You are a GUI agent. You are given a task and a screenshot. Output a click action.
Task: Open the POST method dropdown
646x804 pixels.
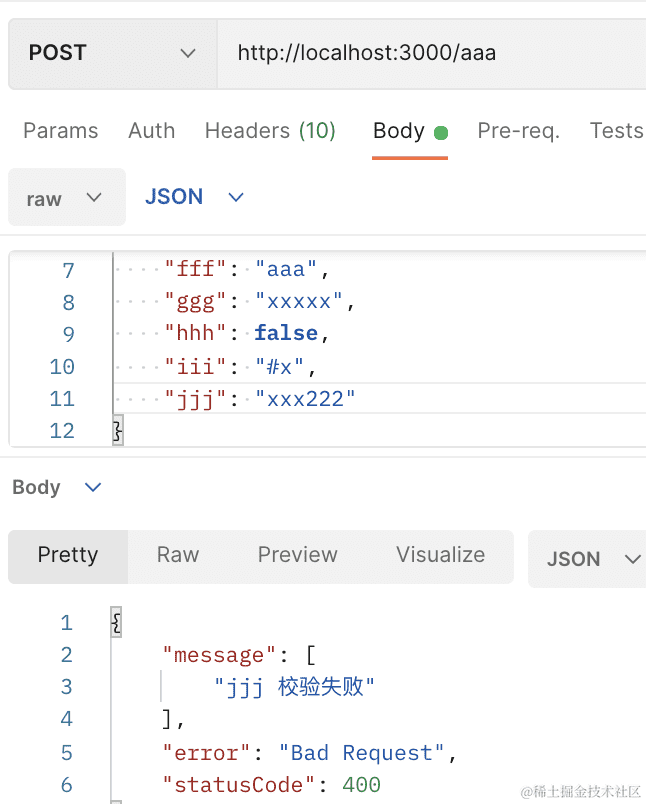pyautogui.click(x=112, y=53)
